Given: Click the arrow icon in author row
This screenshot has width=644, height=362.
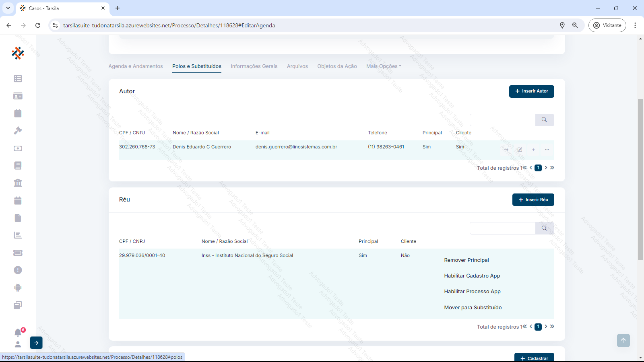Looking at the screenshot, I should [x=506, y=150].
